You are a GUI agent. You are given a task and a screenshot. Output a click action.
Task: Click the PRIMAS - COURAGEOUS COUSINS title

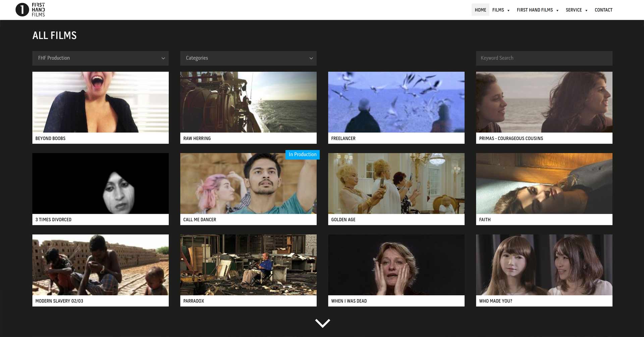pos(511,138)
